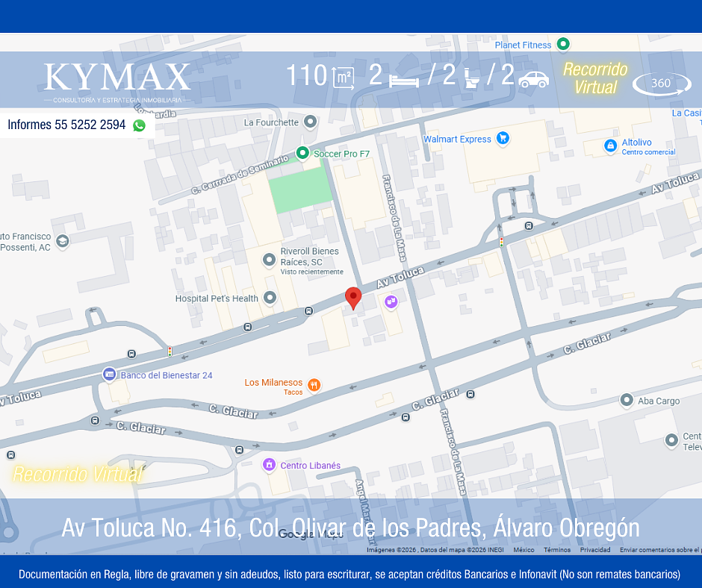
Task: Click the red location pin marker
Action: tap(353, 297)
